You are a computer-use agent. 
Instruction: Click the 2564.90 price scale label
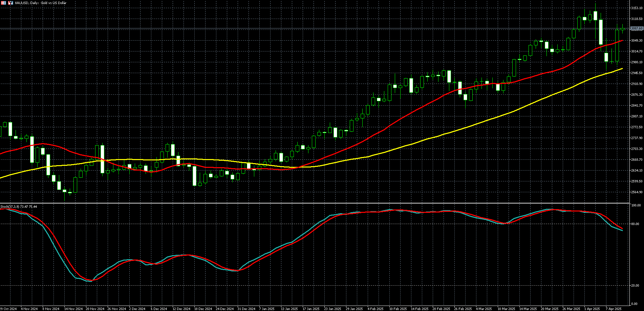click(x=637, y=192)
